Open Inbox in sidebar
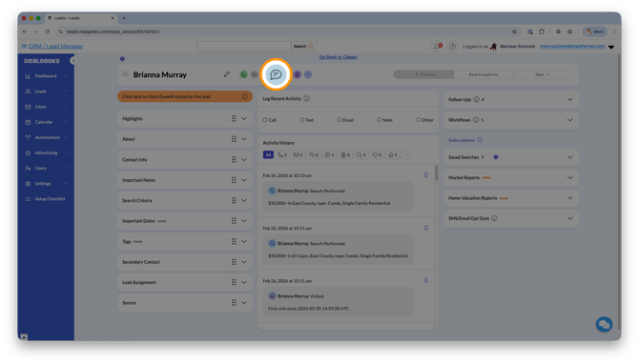This screenshot has width=639, height=364. 46,107
